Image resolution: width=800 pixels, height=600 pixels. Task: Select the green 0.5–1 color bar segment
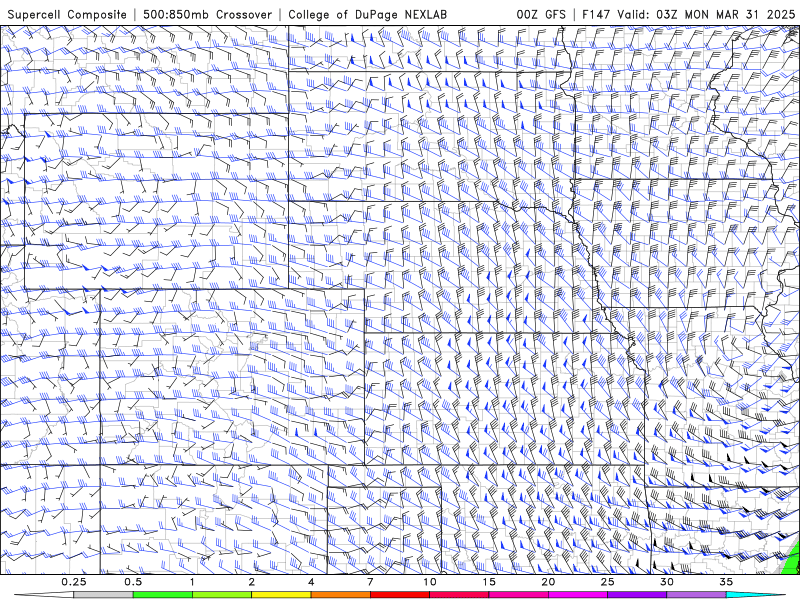163,594
